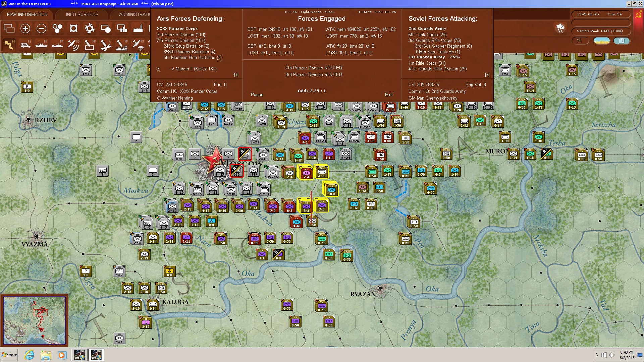Click the blue indicator showing 0

pos(622,41)
